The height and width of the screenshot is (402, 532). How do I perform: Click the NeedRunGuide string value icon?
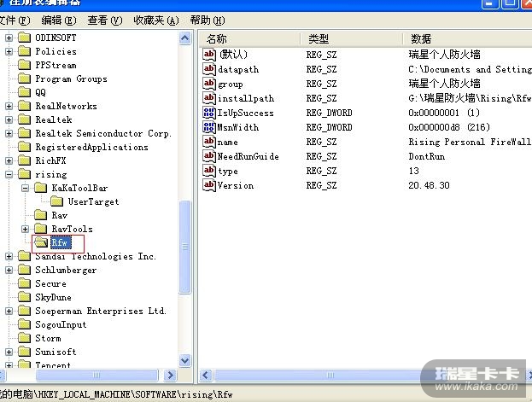pyautogui.click(x=209, y=156)
